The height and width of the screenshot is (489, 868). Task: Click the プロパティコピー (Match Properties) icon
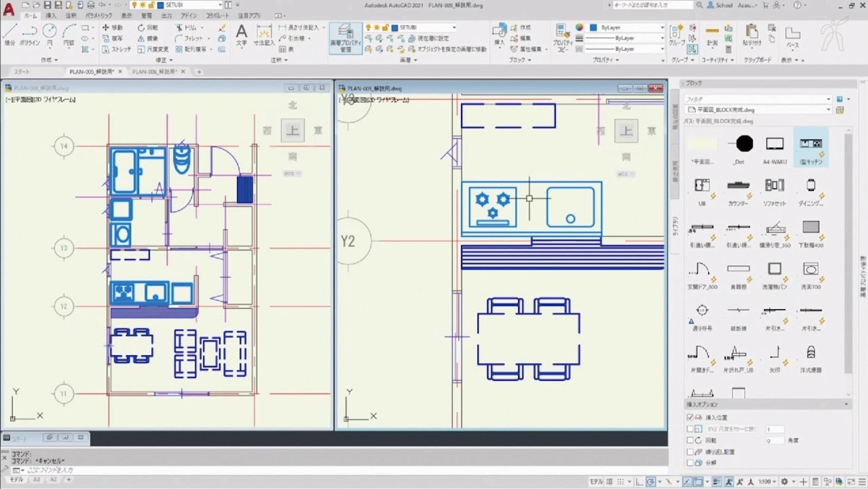pos(562,37)
